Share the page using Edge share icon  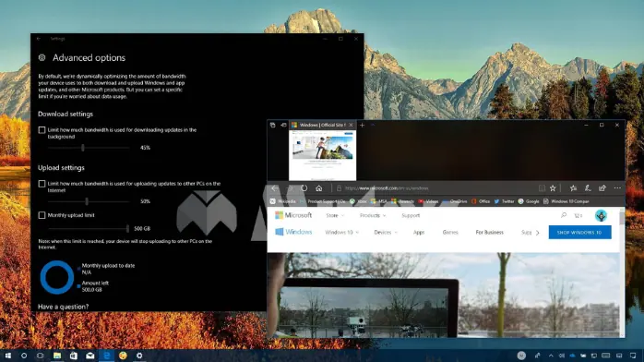point(602,188)
